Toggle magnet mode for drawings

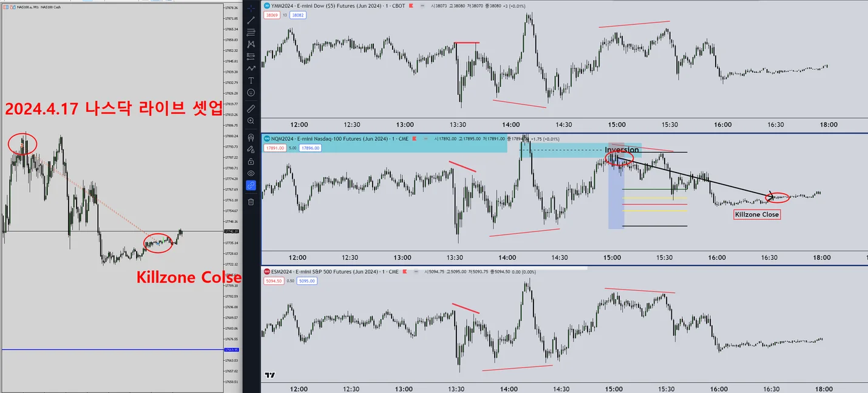tap(251, 137)
